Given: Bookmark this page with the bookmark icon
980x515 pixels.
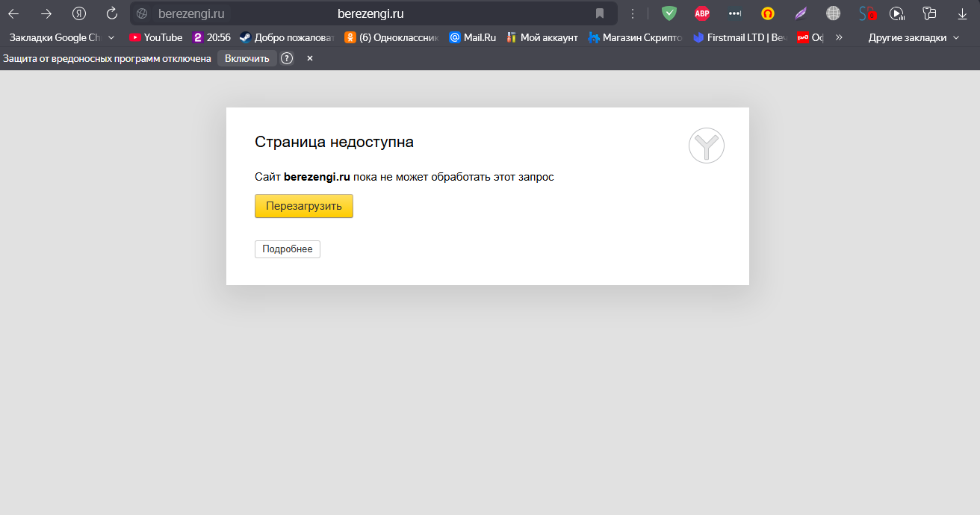Looking at the screenshot, I should (x=599, y=13).
